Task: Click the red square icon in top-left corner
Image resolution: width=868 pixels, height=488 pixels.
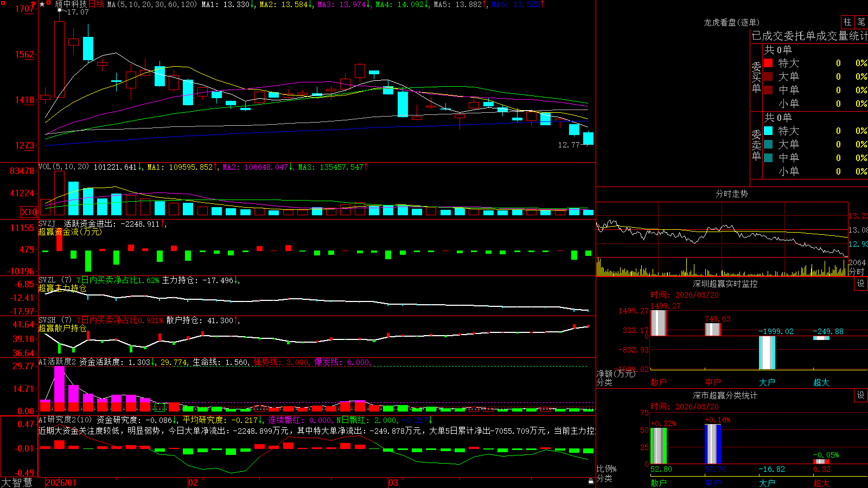Action: coord(3,3)
